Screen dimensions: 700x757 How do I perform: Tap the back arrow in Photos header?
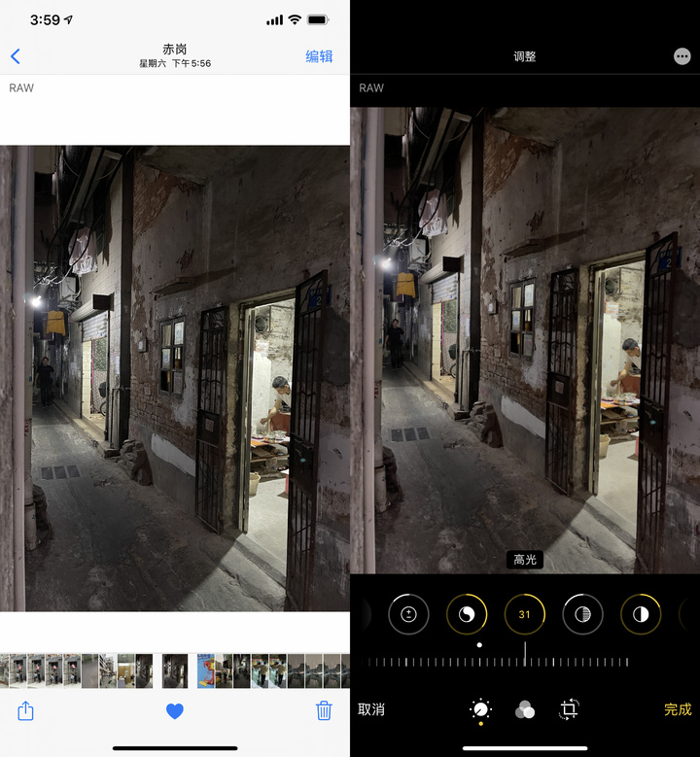(x=15, y=56)
